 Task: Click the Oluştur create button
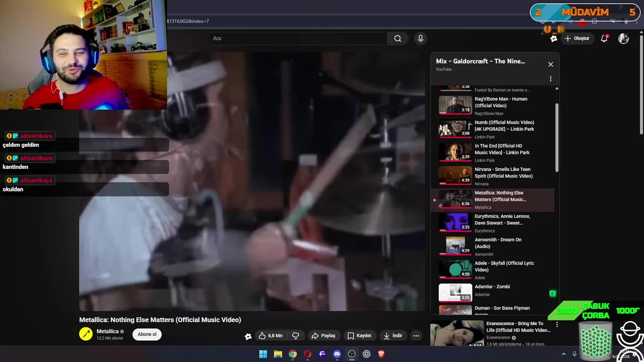(577, 39)
